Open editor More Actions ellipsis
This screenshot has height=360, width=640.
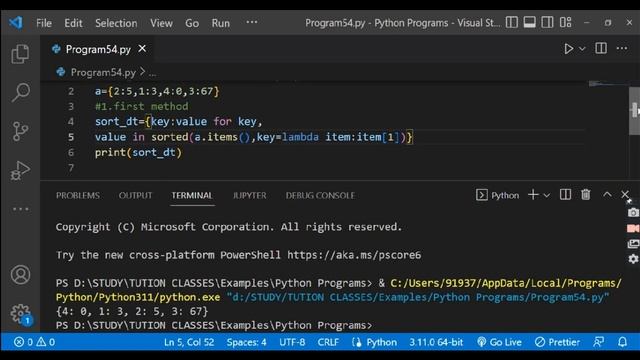click(622, 48)
